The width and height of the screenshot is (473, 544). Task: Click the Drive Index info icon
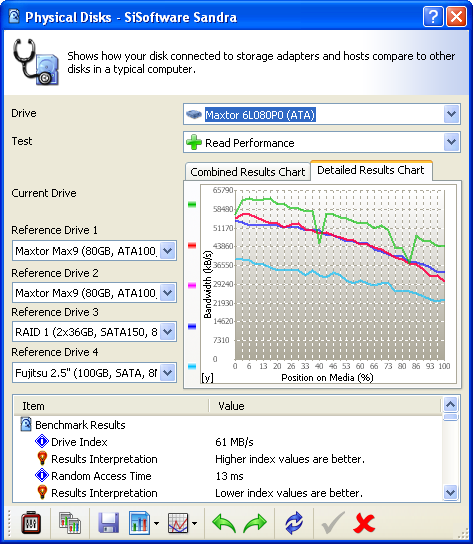(x=42, y=442)
